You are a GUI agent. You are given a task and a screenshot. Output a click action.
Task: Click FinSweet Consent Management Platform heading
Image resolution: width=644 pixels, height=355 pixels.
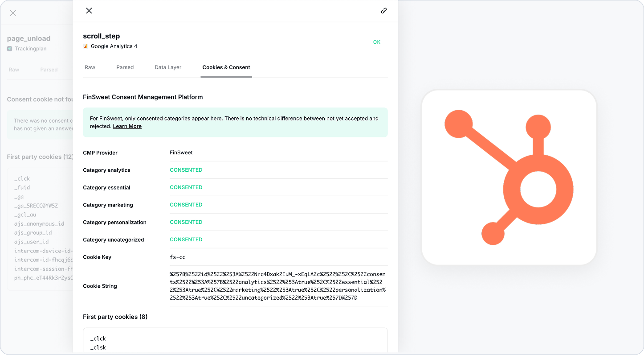tap(143, 97)
